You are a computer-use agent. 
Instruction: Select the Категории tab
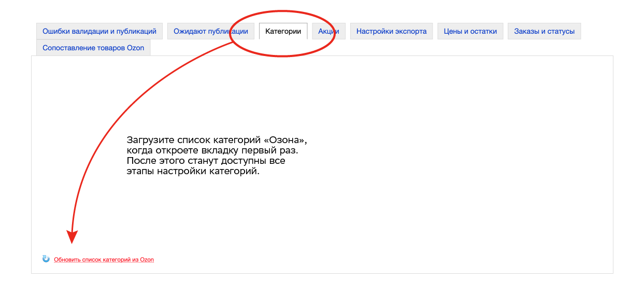283,31
